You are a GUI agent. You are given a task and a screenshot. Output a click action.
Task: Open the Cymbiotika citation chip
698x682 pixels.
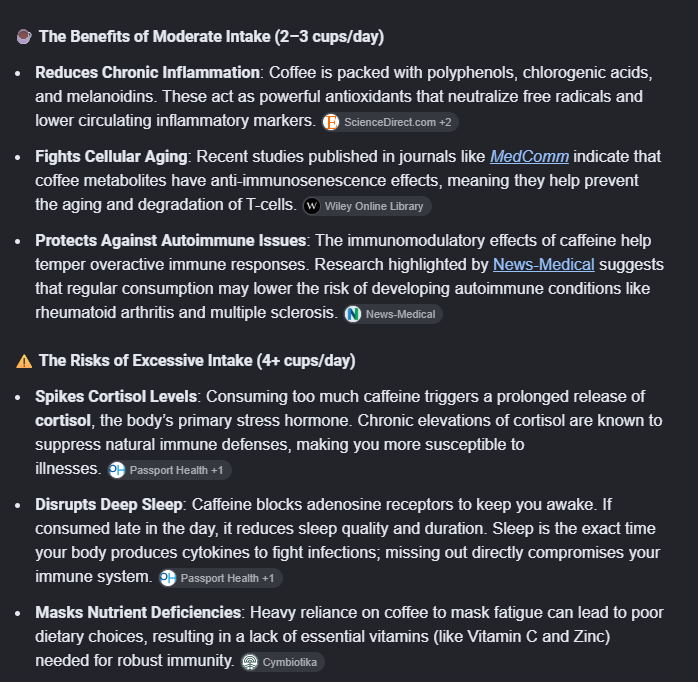tap(283, 662)
